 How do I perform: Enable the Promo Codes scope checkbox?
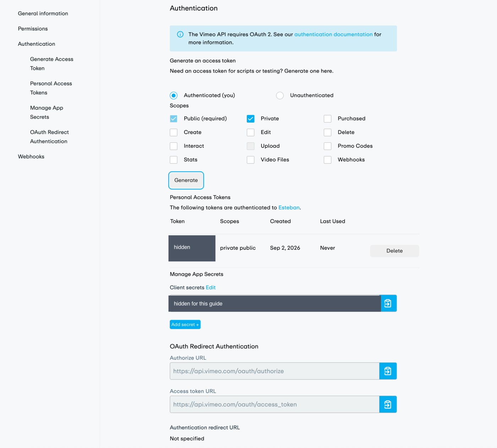point(328,146)
